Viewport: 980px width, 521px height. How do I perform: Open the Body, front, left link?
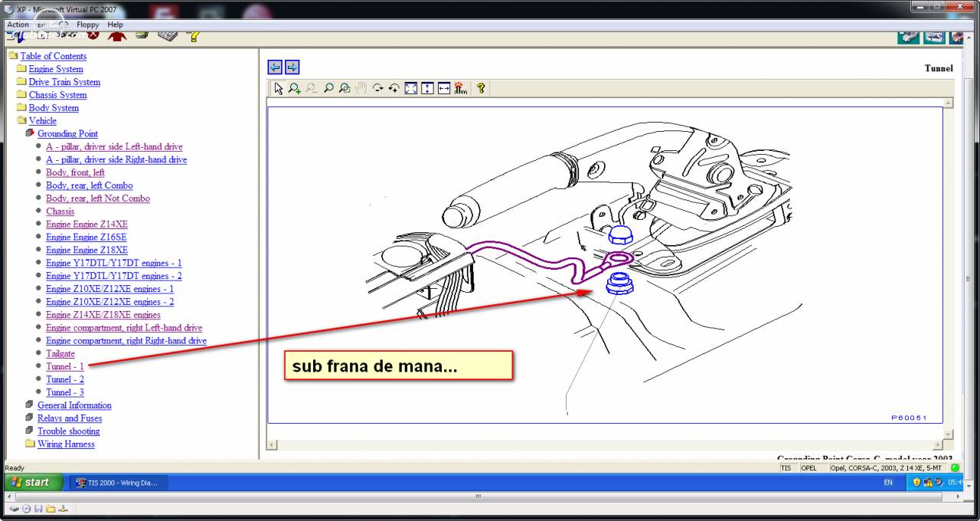coord(75,172)
